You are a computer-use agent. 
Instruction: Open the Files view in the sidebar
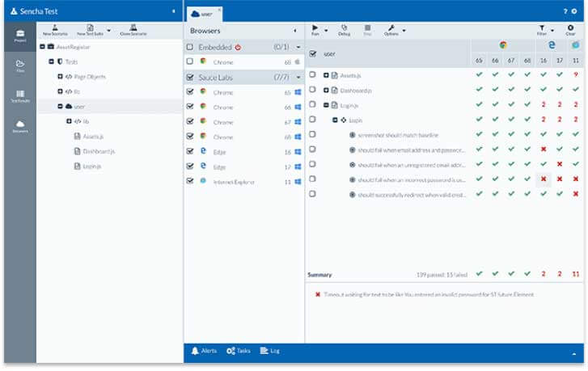(x=20, y=66)
